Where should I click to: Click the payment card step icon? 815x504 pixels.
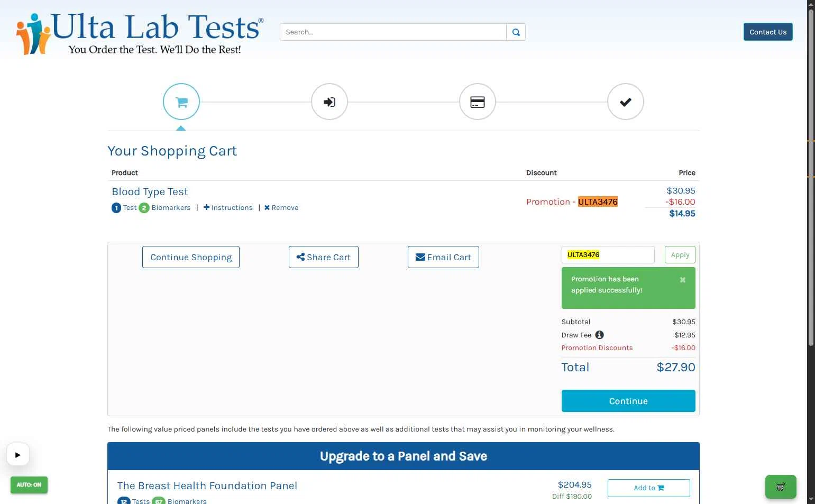point(478,102)
